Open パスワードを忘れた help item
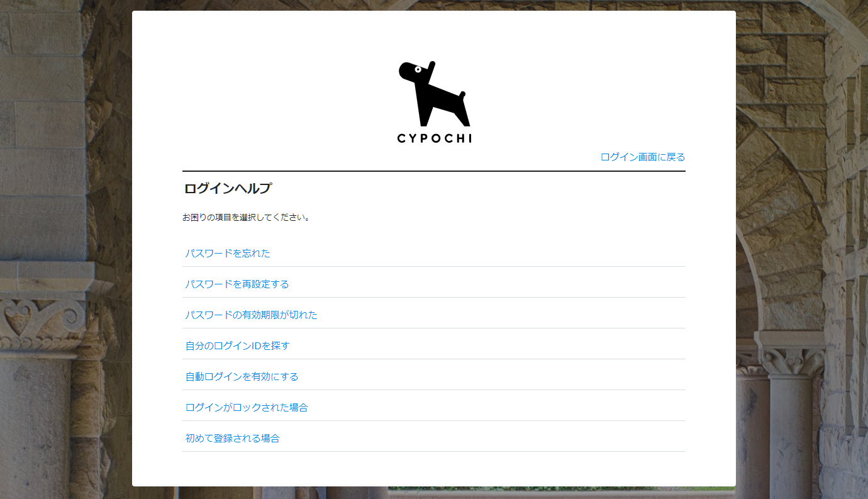 [228, 254]
